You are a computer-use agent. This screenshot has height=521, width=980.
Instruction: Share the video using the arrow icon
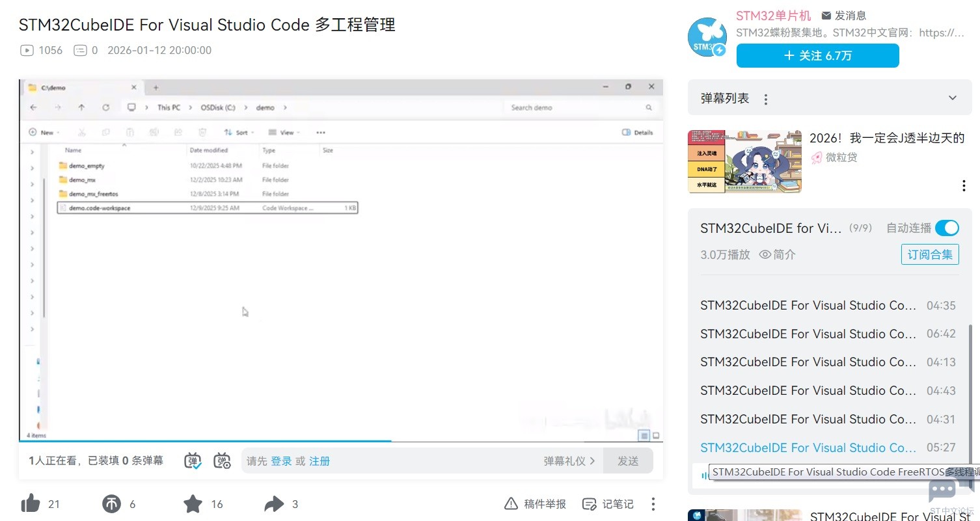(x=274, y=503)
